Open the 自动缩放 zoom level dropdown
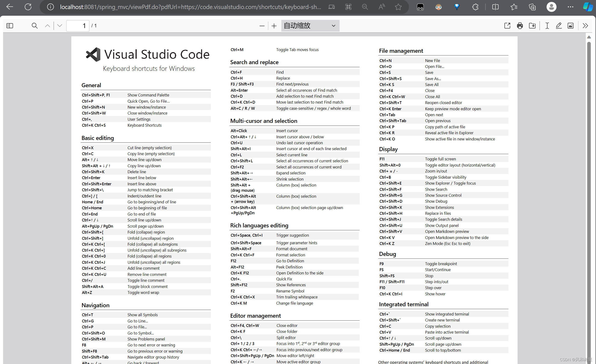This screenshot has height=364, width=596. [x=310, y=26]
